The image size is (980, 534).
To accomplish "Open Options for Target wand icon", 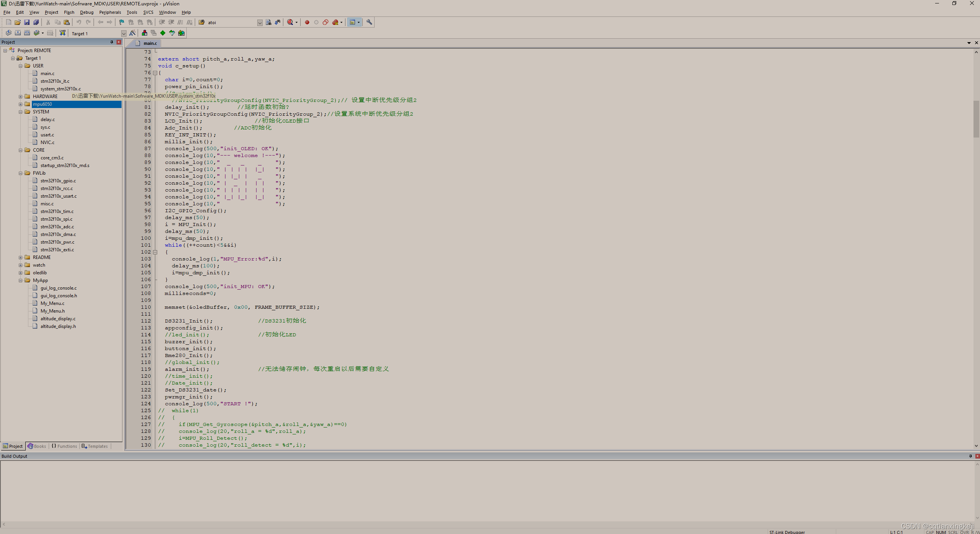I will pyautogui.click(x=132, y=33).
